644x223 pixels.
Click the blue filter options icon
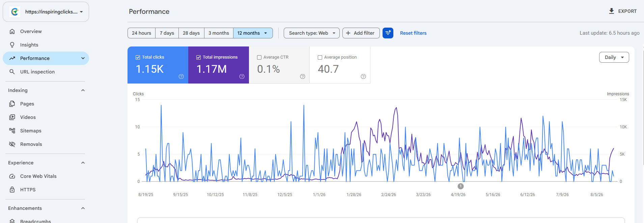coord(388,33)
